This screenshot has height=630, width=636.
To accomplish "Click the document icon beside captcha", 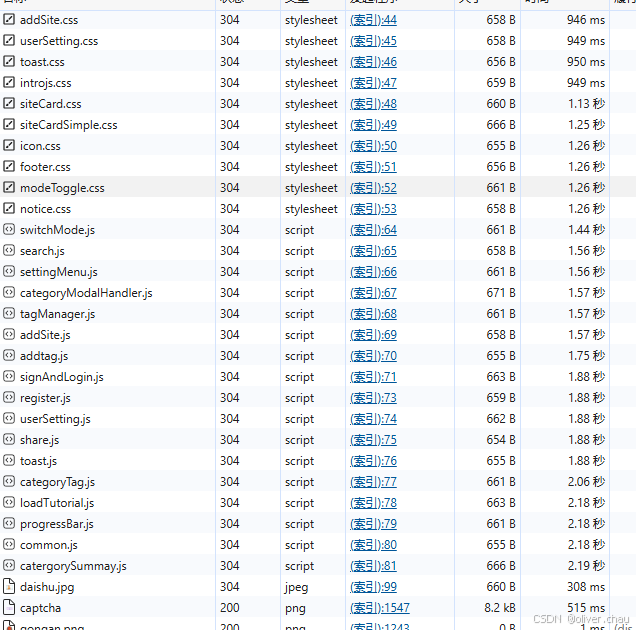I will [x=9, y=608].
